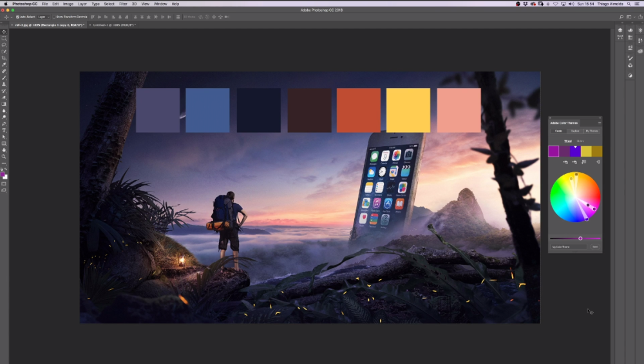Switch to the ref-3.jpg document tab
The height and width of the screenshot is (364, 644).
pyautogui.click(x=50, y=25)
